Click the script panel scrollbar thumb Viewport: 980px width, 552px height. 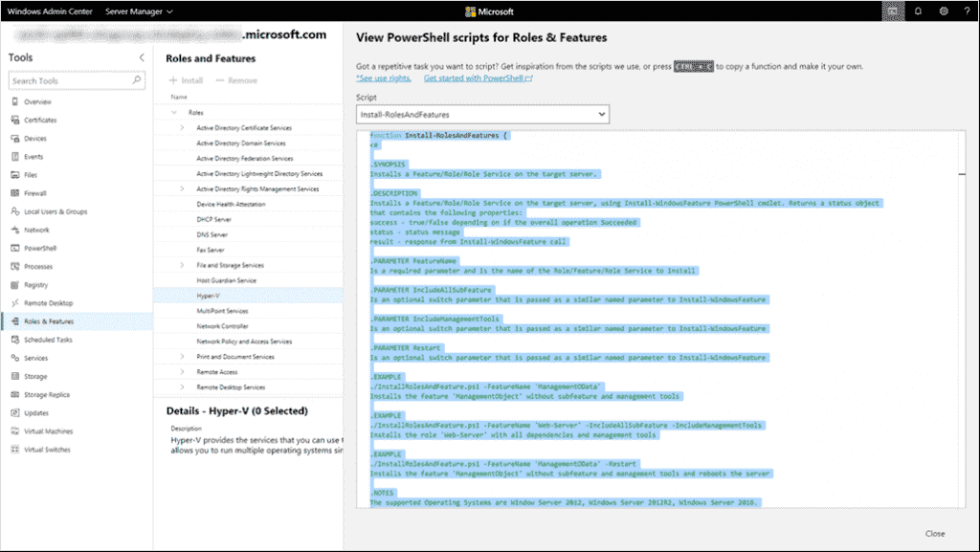tap(962, 174)
